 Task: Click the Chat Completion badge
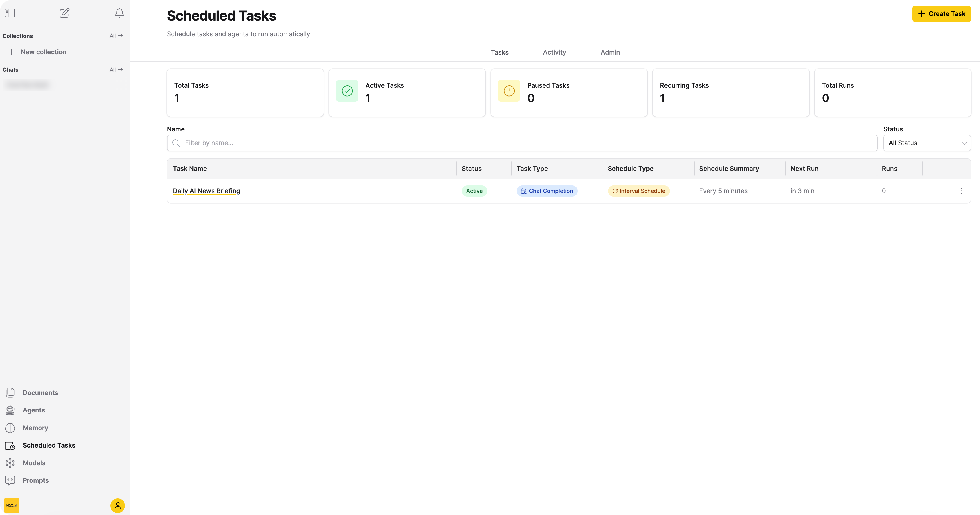pyautogui.click(x=547, y=191)
